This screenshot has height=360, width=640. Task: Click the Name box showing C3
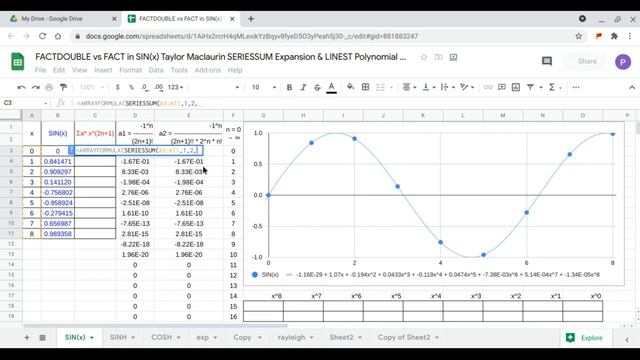point(24,103)
